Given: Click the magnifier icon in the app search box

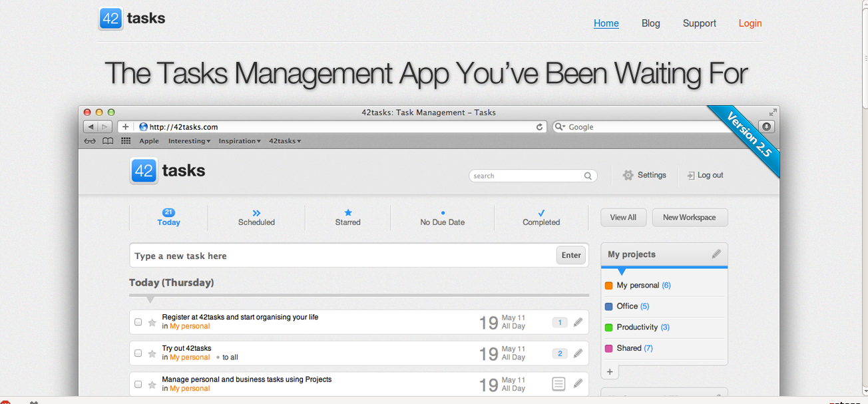Looking at the screenshot, I should click(588, 176).
